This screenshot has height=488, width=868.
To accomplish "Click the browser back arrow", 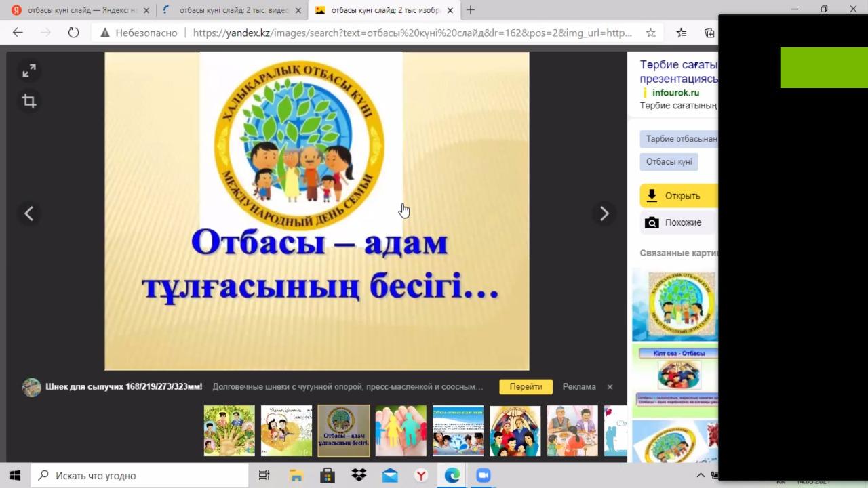I will [18, 33].
